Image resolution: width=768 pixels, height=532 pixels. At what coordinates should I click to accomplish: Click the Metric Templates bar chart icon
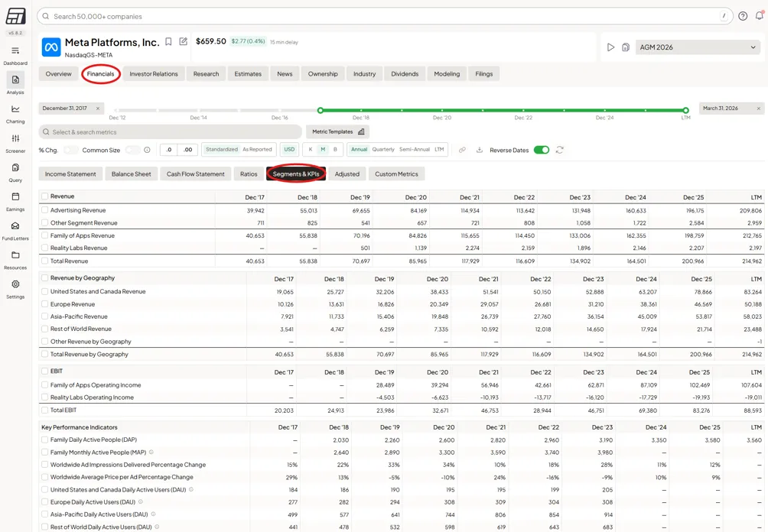click(x=361, y=131)
